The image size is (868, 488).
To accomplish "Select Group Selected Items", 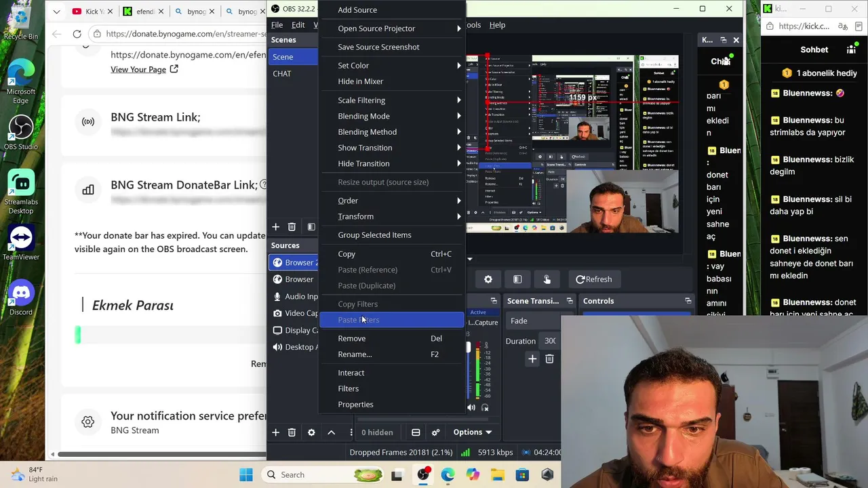I will click(x=392, y=235).
